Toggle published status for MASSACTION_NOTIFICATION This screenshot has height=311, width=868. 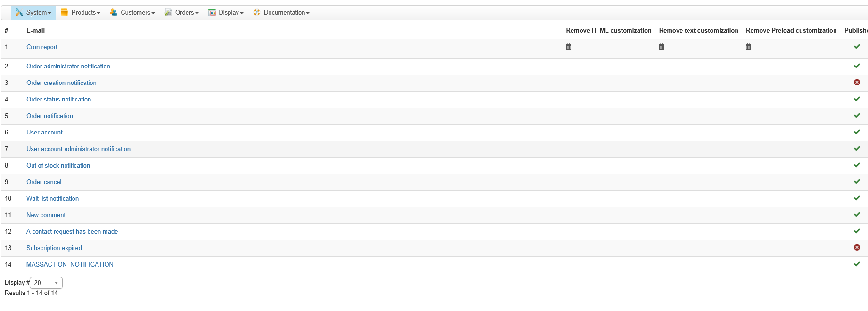pos(857,264)
